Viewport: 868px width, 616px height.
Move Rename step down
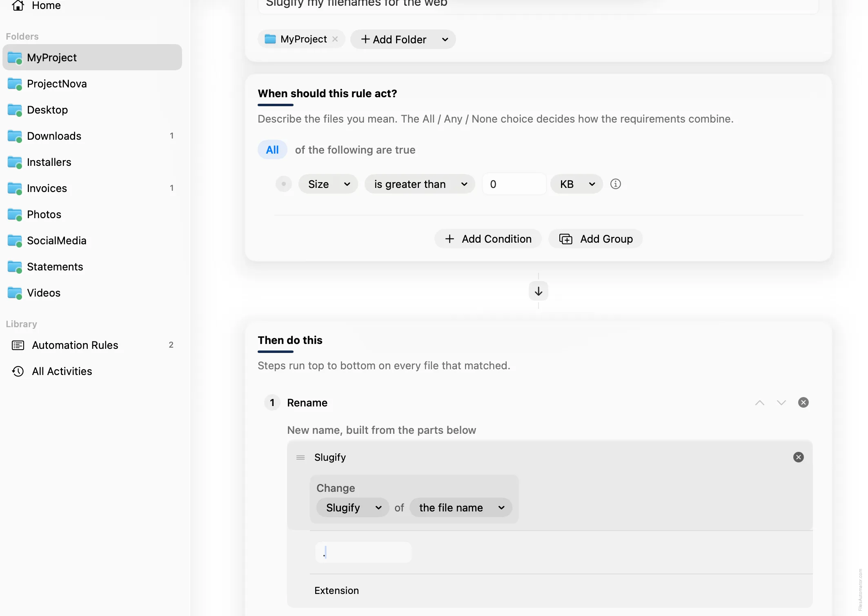point(781,403)
